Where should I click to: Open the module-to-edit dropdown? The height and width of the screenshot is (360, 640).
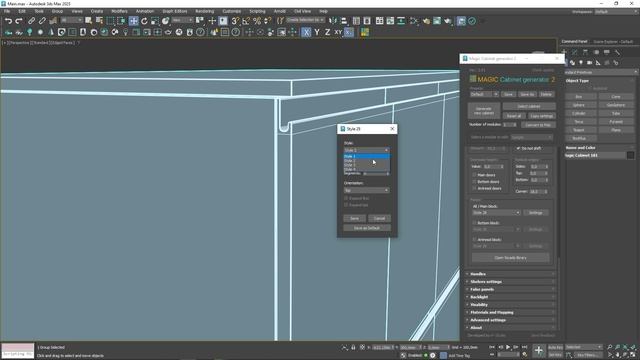coord(531,137)
